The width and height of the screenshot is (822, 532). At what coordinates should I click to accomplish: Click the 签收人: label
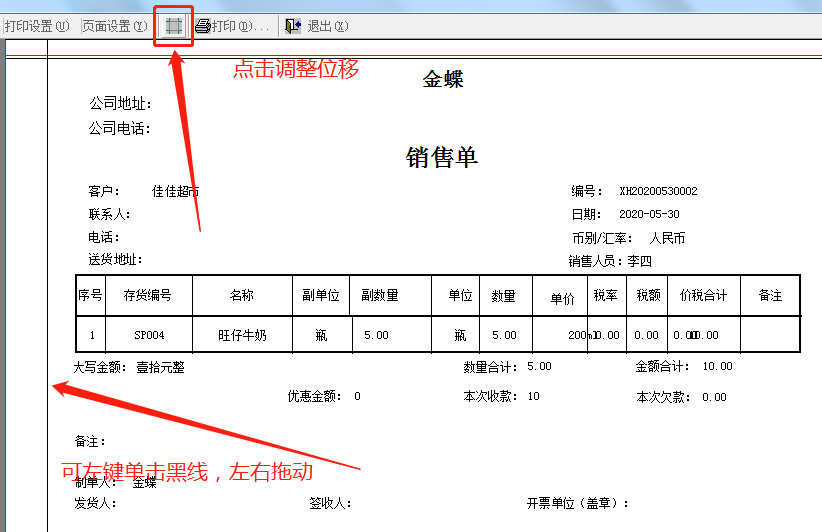click(x=330, y=504)
